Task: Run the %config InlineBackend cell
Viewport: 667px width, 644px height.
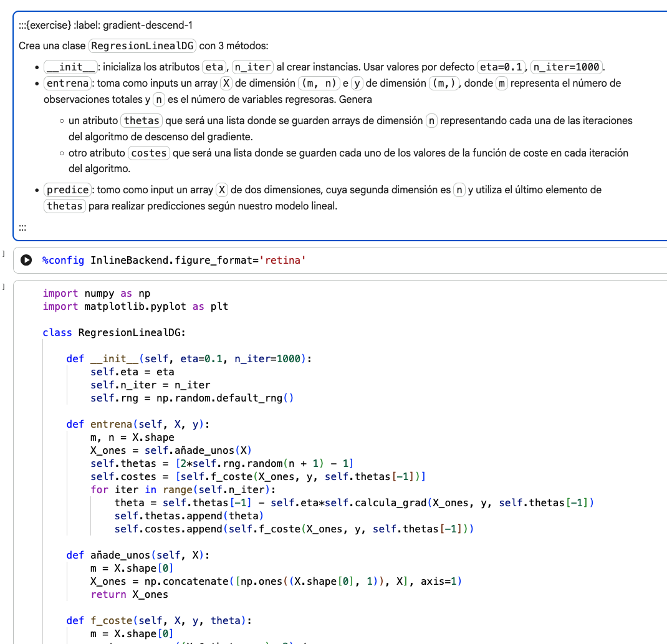Action: [26, 260]
